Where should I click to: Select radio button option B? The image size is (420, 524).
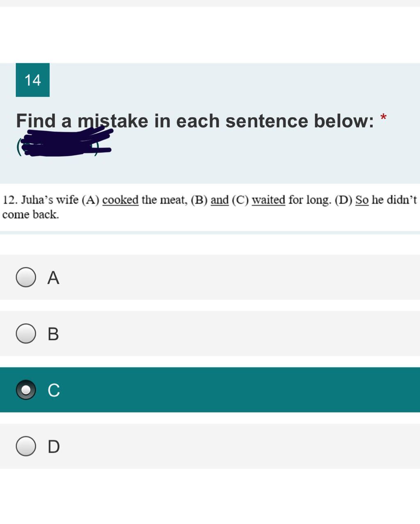tap(26, 333)
